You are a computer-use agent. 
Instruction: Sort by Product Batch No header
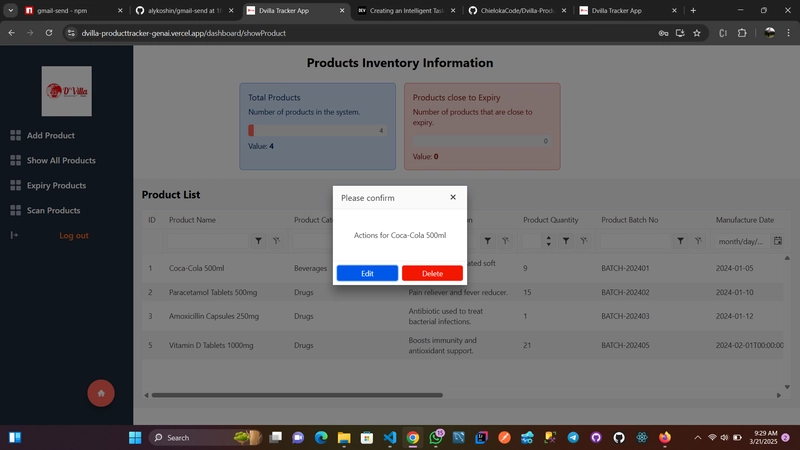coord(630,220)
